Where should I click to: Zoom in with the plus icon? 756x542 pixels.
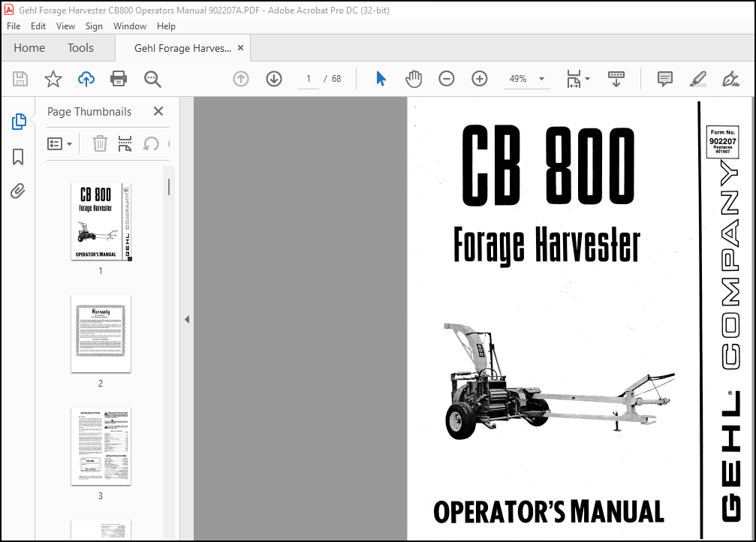pyautogui.click(x=479, y=79)
